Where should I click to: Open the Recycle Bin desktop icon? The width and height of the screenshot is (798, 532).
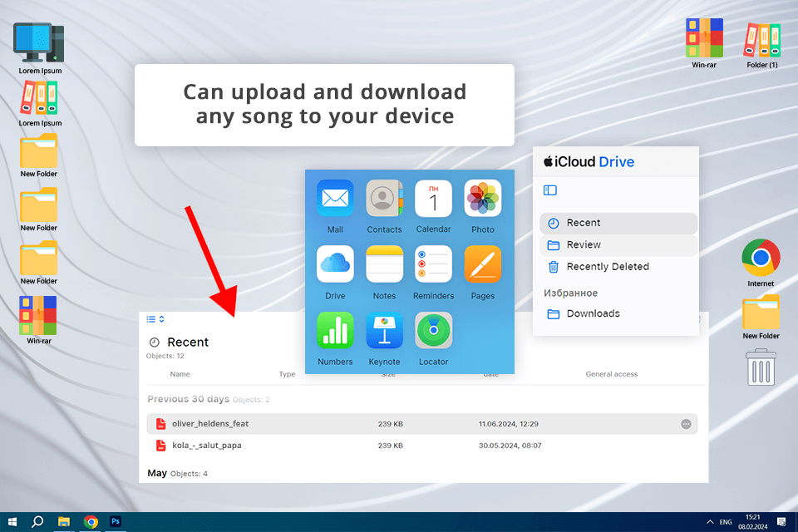[x=761, y=367]
